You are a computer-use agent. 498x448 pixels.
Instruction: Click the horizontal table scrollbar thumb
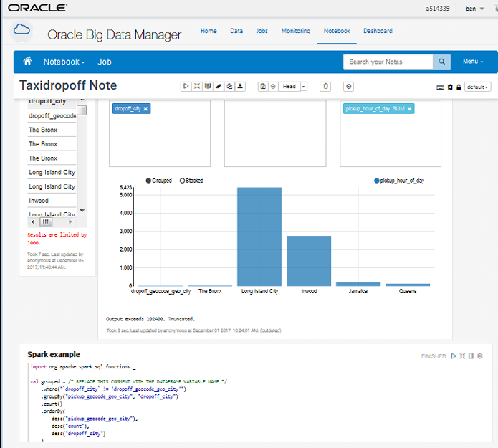[46, 221]
